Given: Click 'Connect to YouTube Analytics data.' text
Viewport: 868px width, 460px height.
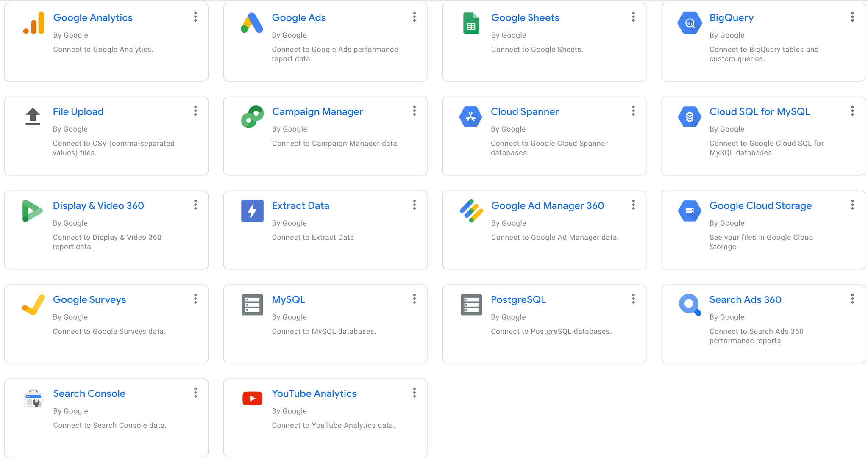Looking at the screenshot, I should point(333,426).
